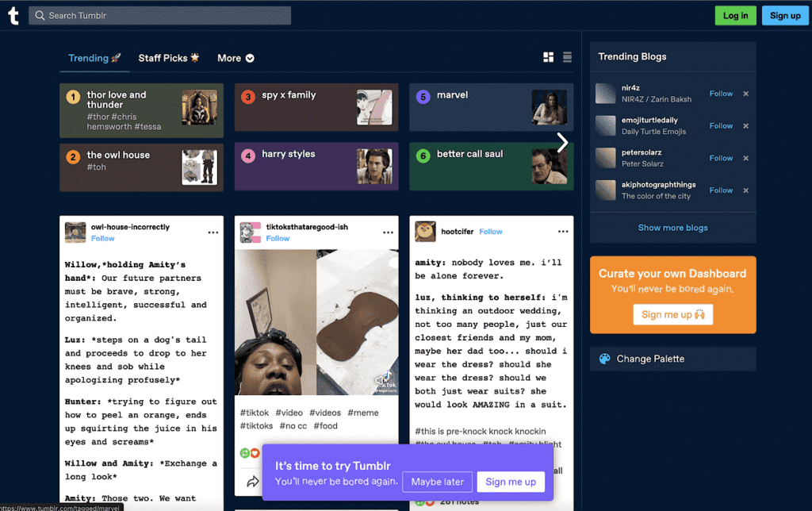Screen dimensions: 812x511
Task: Open hootcifer avatar
Action: [425, 231]
